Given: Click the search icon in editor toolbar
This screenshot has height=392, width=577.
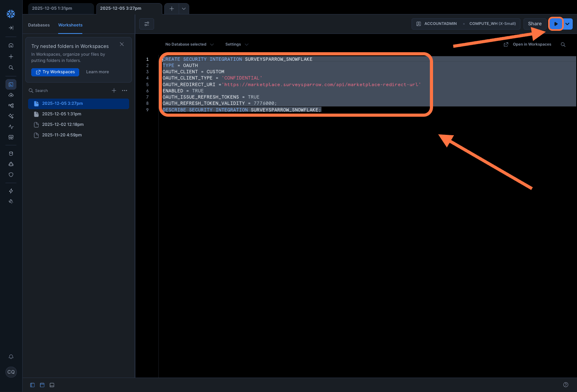Looking at the screenshot, I should [x=563, y=44].
